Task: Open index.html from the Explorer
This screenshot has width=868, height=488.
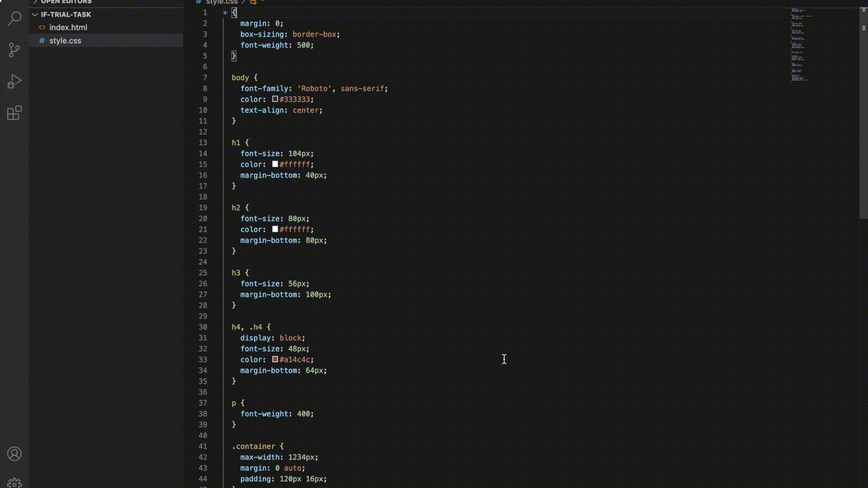Action: tap(68, 28)
